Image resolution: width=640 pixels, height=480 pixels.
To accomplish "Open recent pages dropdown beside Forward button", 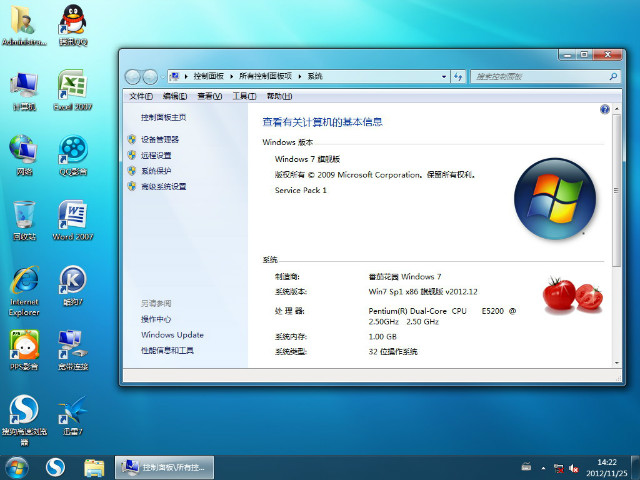I will click(162, 77).
